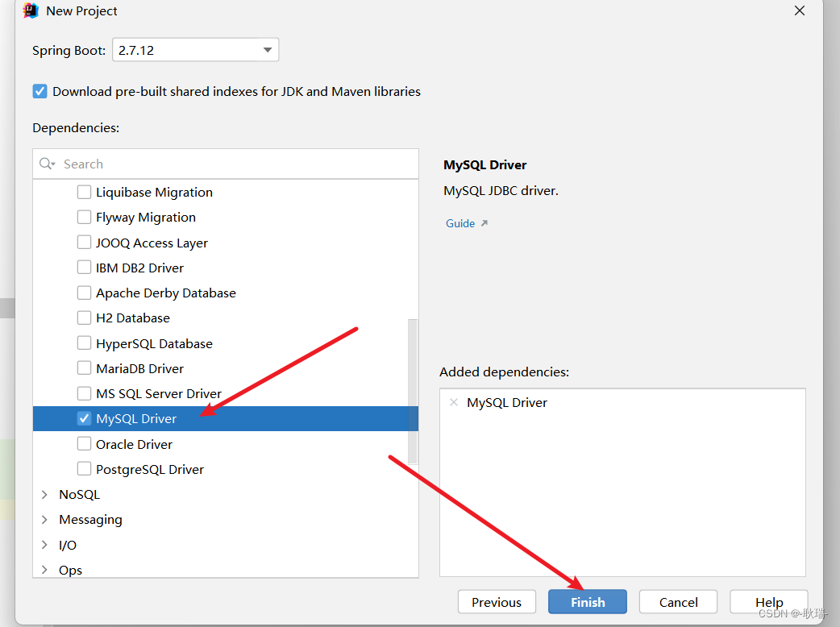Expand the Messaging category
The image size is (840, 627).
[x=44, y=519]
